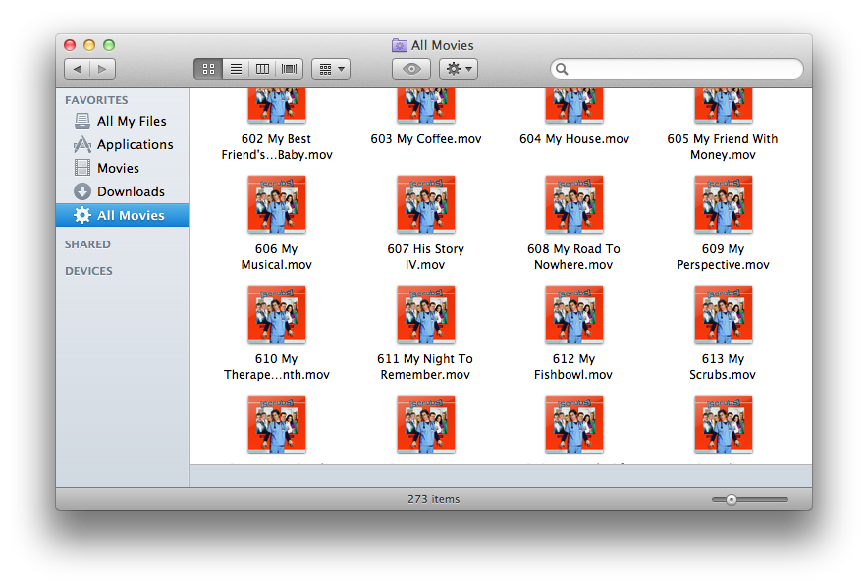The width and height of the screenshot is (868, 588).
Task: Click the "604 My House.mov" filename
Action: (x=574, y=139)
